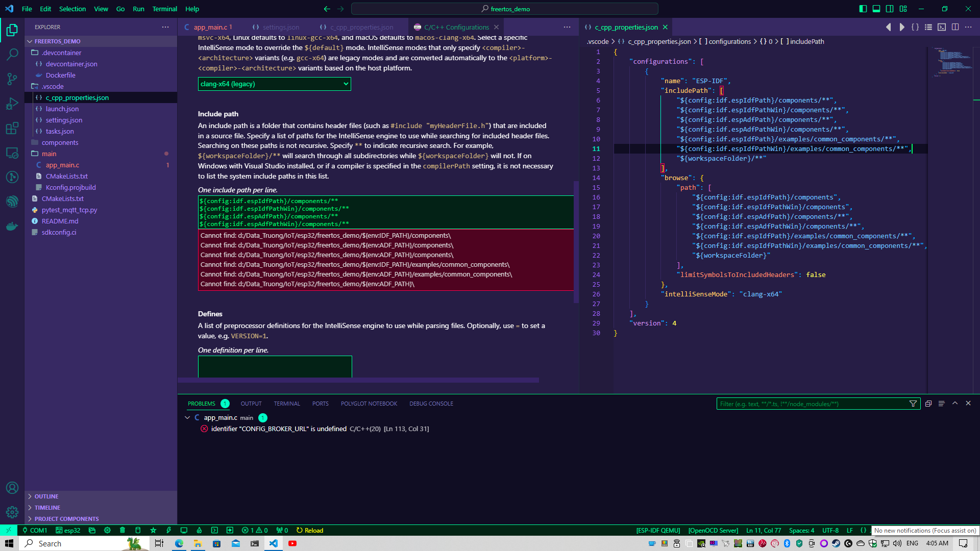The image size is (980, 551).
Task: Collapse all problems in Problems panel
Action: (x=928, y=404)
